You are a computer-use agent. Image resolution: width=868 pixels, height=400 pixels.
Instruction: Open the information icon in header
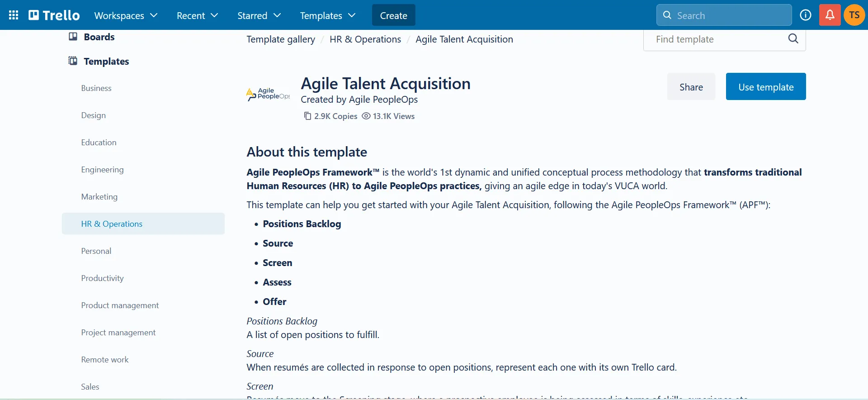click(x=805, y=15)
